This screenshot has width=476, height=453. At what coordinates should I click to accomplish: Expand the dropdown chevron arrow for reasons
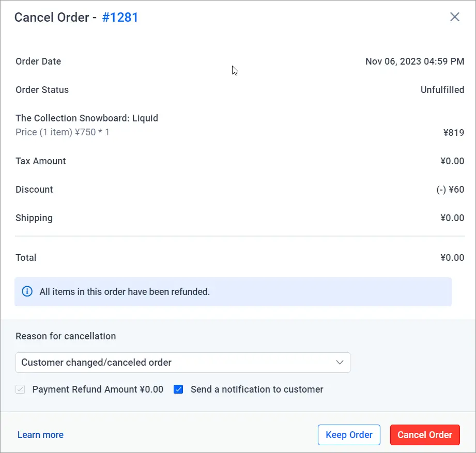coord(340,363)
